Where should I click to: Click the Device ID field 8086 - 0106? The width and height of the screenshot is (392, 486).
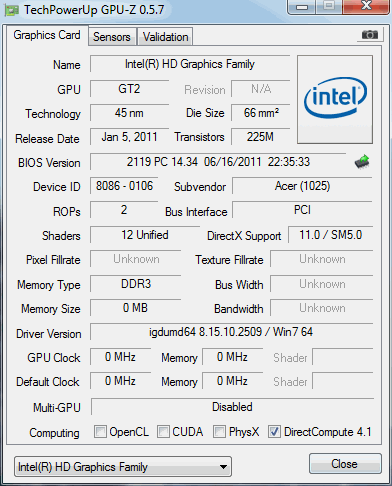coord(124,186)
